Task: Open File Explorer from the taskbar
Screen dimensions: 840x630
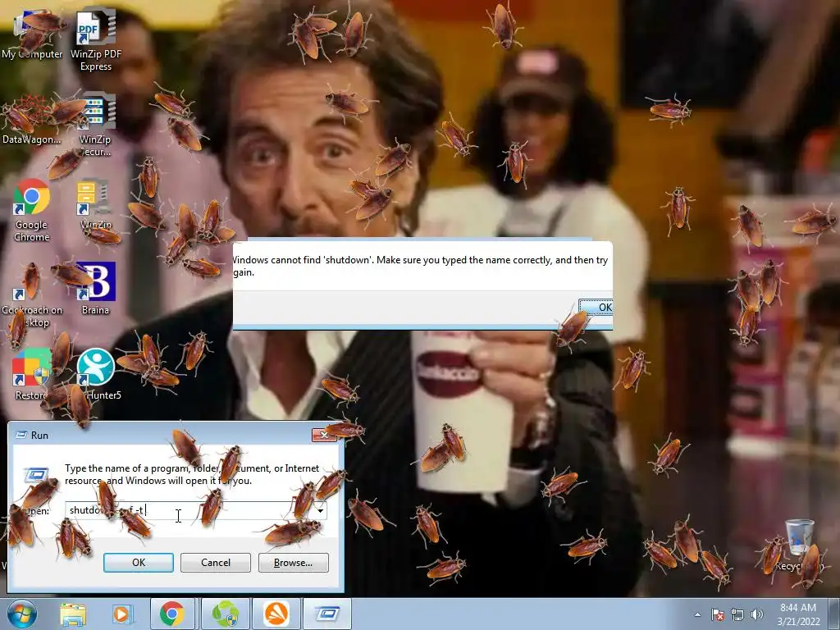Action: coord(73,614)
